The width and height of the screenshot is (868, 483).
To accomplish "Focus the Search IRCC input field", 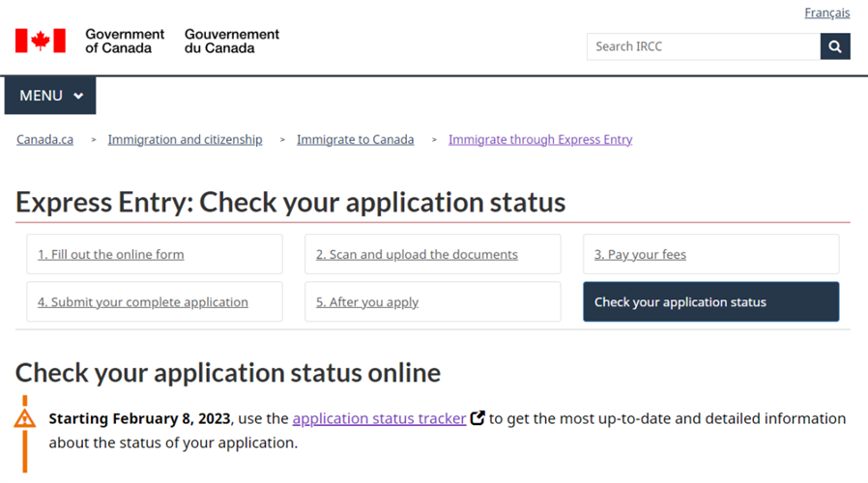I will pos(703,46).
